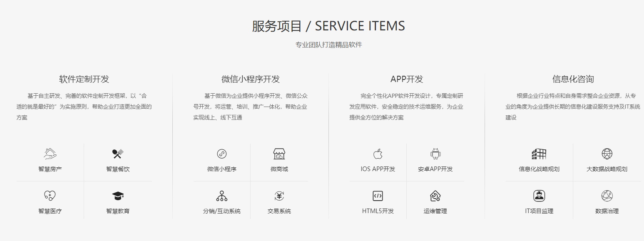The height and width of the screenshot is (241, 644).
Task: Open the 微商城 storefront icon
Action: click(x=278, y=154)
